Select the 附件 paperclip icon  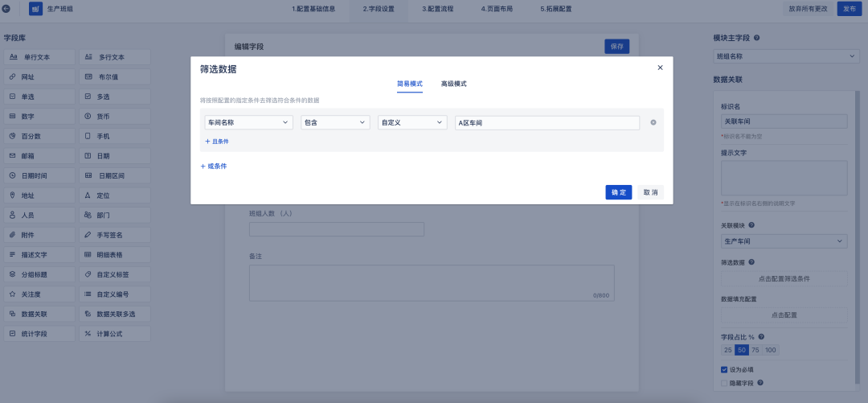coord(13,235)
